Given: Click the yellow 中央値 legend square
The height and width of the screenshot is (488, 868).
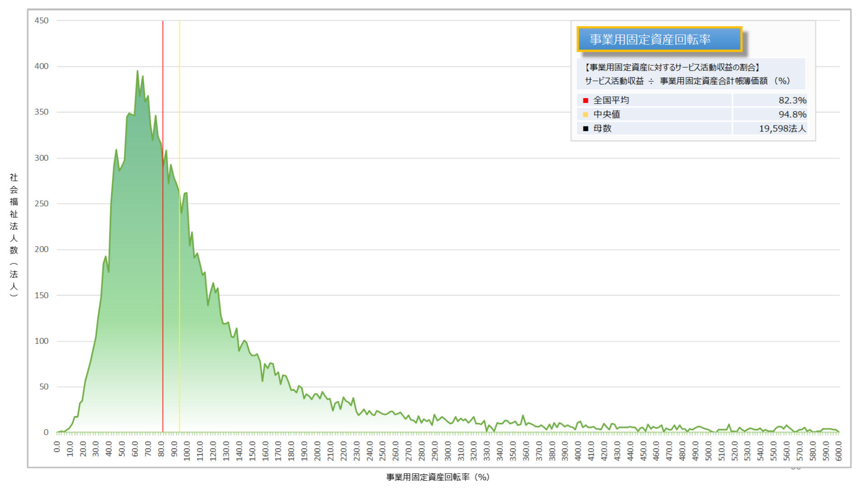Looking at the screenshot, I should pos(586,114).
